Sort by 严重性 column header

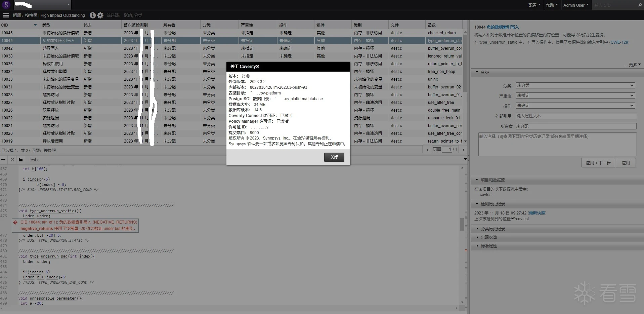click(258, 25)
